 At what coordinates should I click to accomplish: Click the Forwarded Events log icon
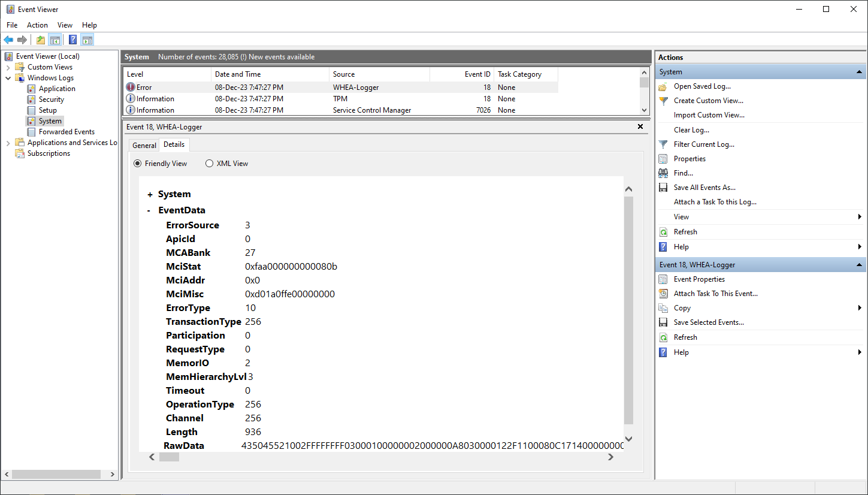click(x=32, y=132)
